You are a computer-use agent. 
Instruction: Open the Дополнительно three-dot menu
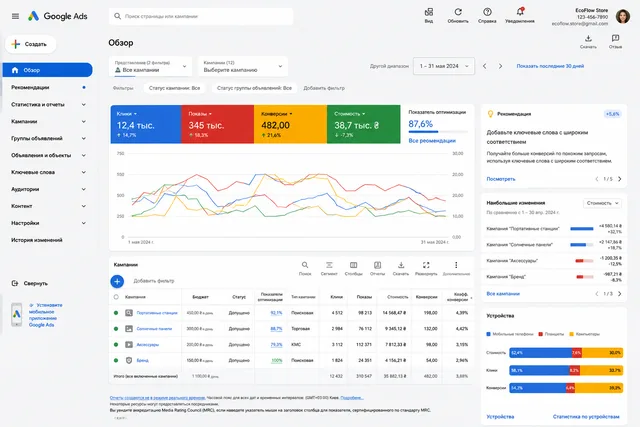point(456,268)
